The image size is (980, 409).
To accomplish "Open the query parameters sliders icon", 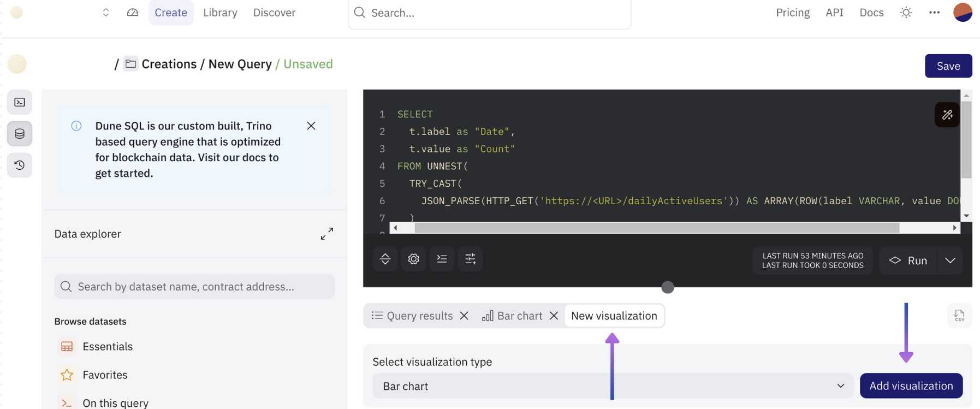I will [x=470, y=259].
